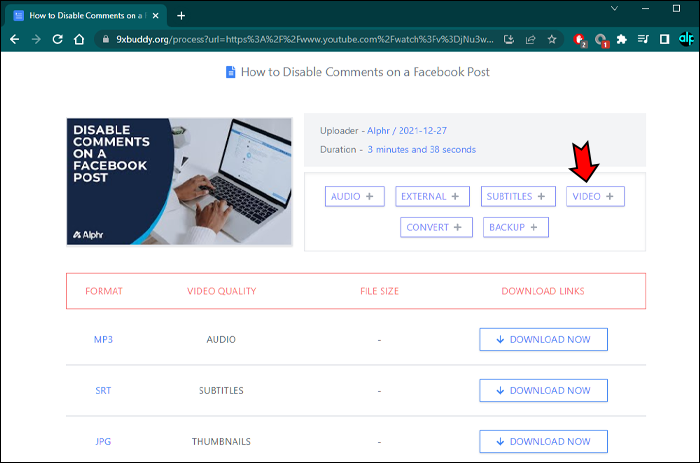Bookmark this page with the star icon
Image resolution: width=700 pixels, height=463 pixels.
552,39
